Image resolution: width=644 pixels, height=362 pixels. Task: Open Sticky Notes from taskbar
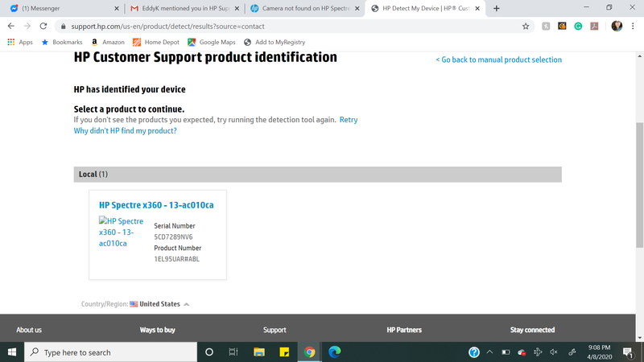(284, 352)
